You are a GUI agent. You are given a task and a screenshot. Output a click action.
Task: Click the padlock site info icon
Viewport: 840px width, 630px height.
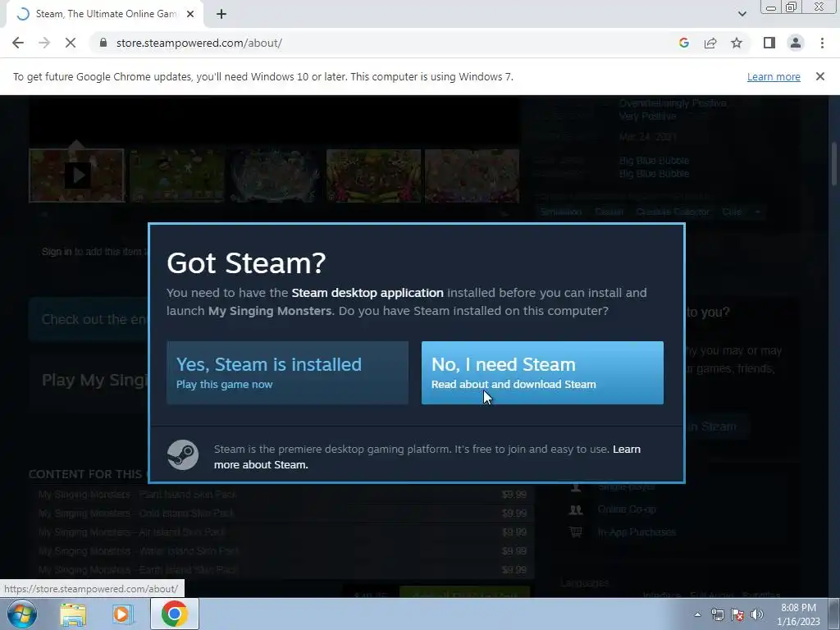[103, 43]
